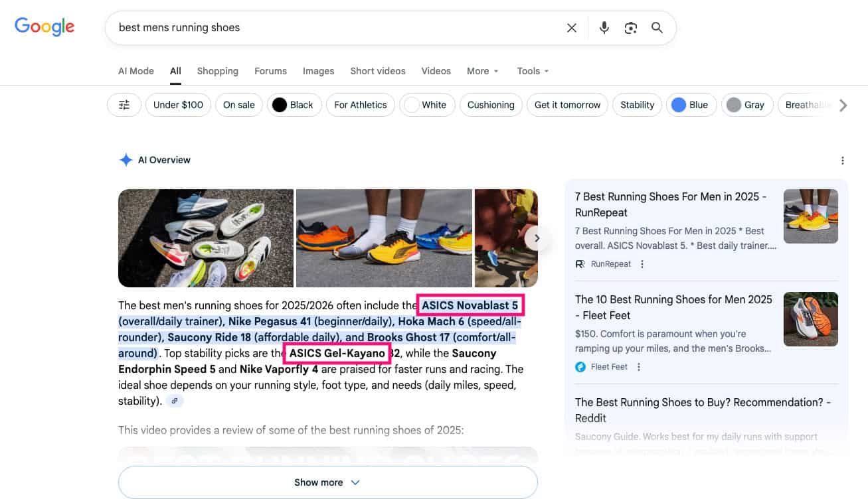Viewport: 868px width, 503px height.
Task: Start a voice search with the microphone icon
Action: coord(604,28)
